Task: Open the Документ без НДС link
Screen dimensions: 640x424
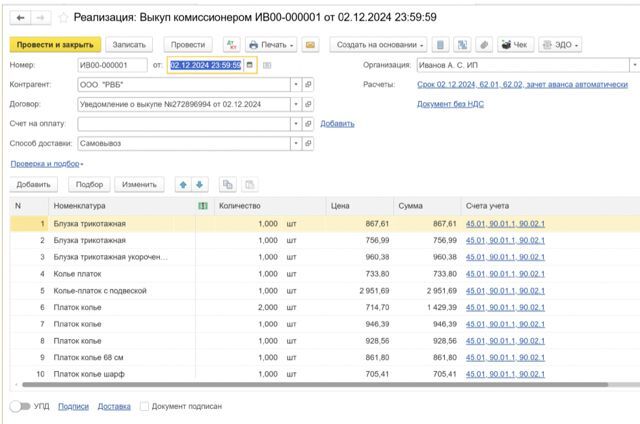Action: click(450, 104)
